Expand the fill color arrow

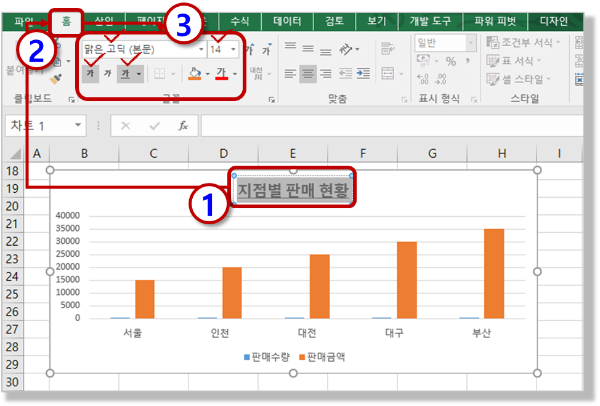[207, 73]
